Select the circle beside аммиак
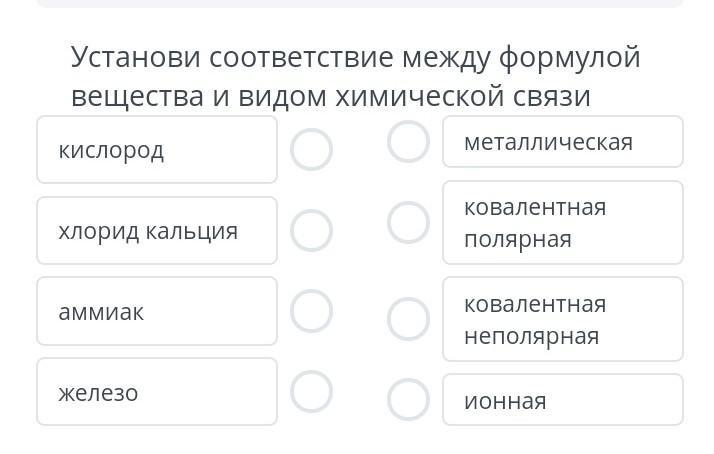 coord(311,311)
